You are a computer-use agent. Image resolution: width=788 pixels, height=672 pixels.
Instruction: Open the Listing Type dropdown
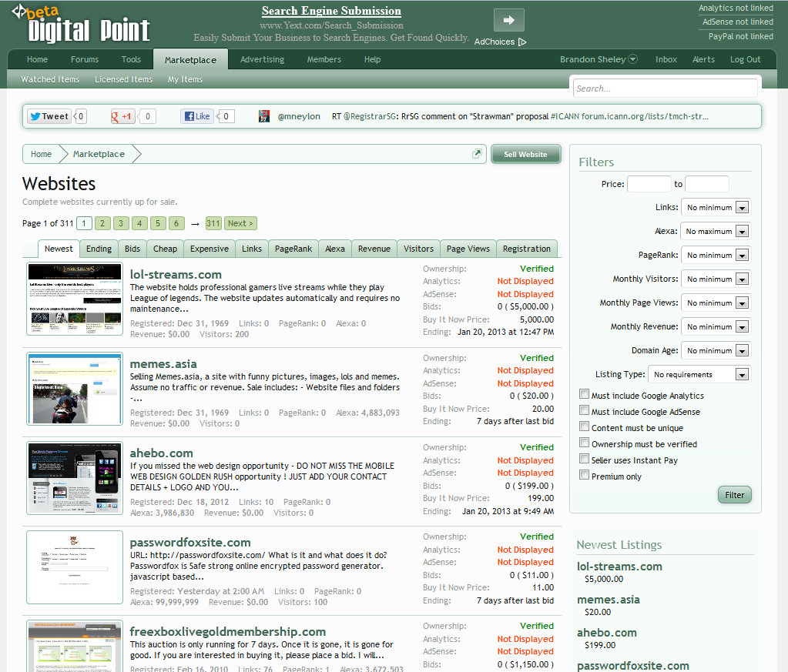699,374
